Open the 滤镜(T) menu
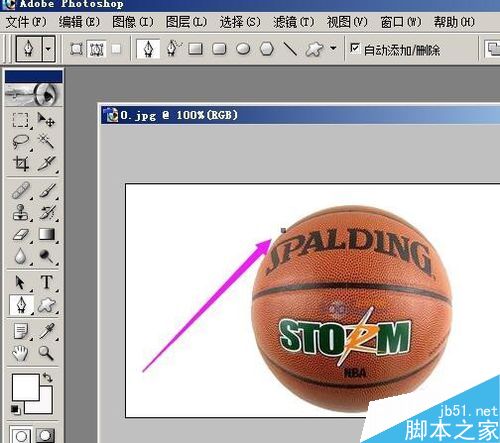The image size is (500, 443). point(294,22)
